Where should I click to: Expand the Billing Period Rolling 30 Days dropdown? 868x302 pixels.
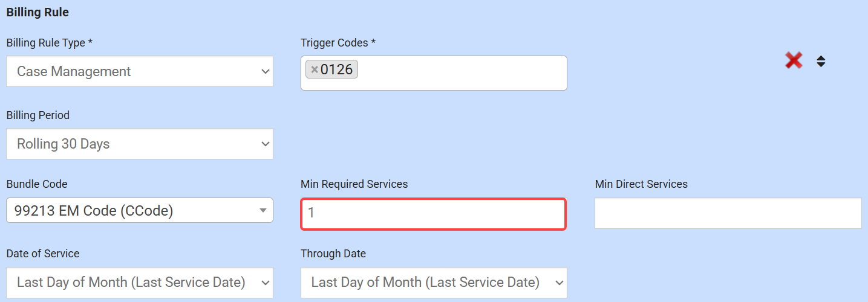[140, 144]
